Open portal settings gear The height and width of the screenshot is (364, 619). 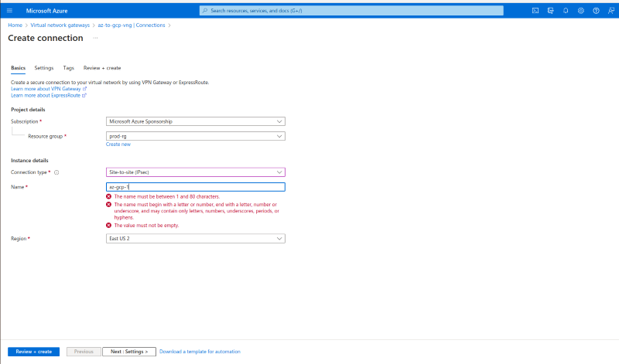(x=580, y=11)
